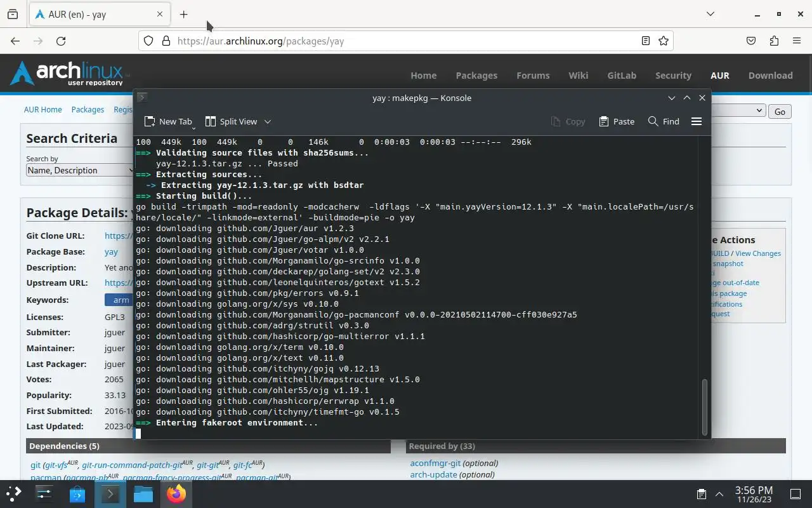Screen dimensions: 812x508
Task: Open the View Changes link
Action: point(758,253)
